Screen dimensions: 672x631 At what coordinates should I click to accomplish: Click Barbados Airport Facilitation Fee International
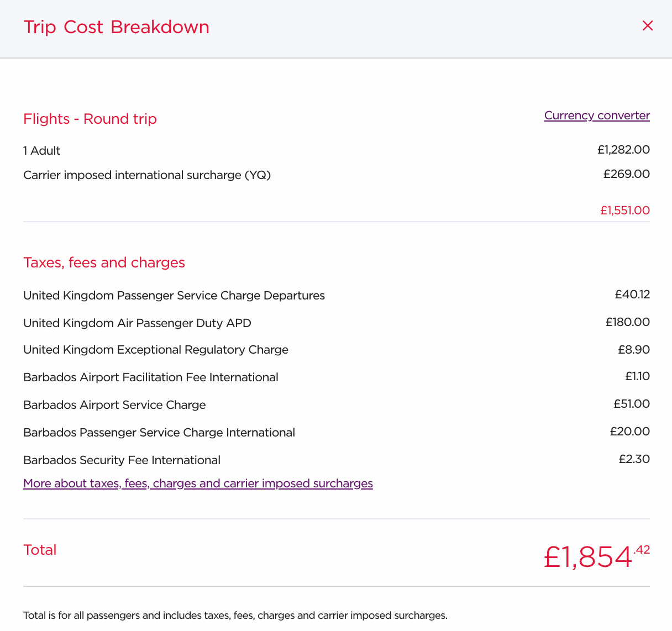pos(151,377)
